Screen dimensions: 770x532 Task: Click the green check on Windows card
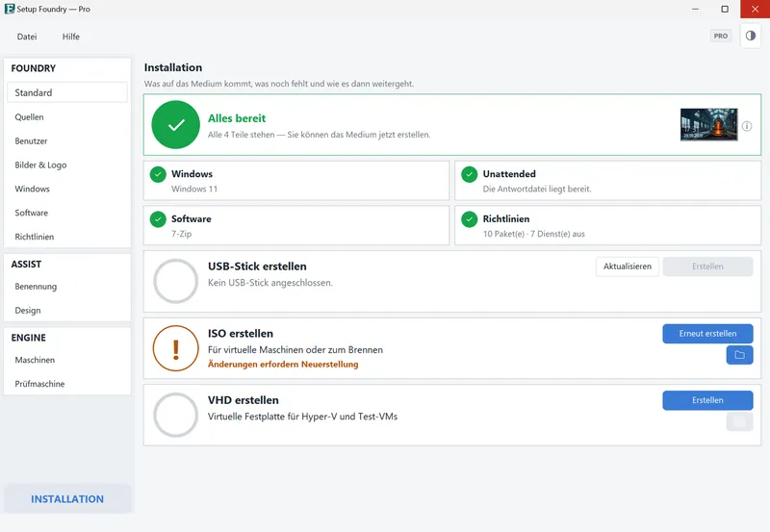click(158, 174)
